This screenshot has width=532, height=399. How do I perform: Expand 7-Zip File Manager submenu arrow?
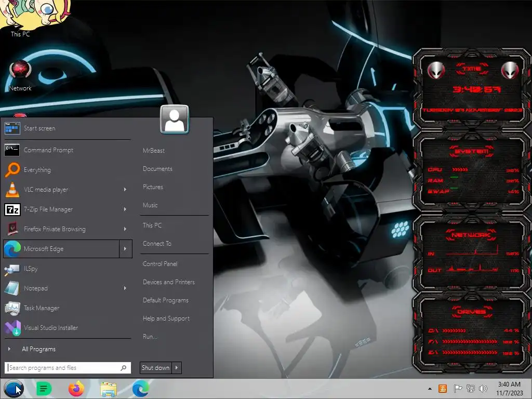point(125,209)
